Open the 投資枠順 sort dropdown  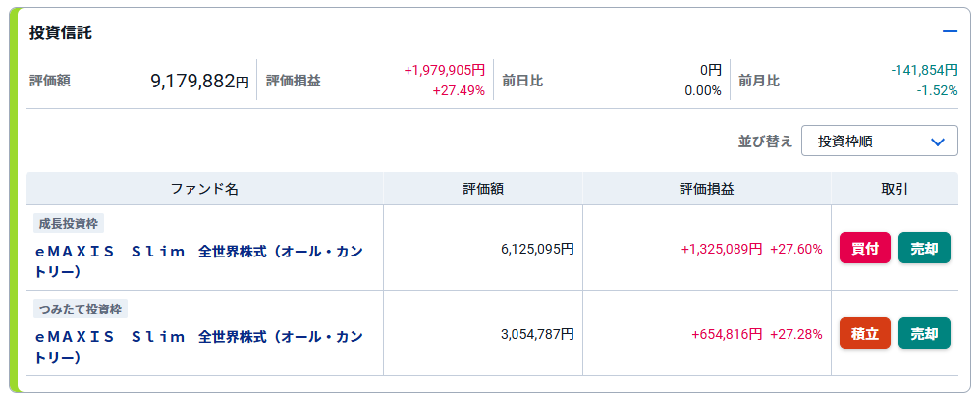pyautogui.click(x=879, y=142)
